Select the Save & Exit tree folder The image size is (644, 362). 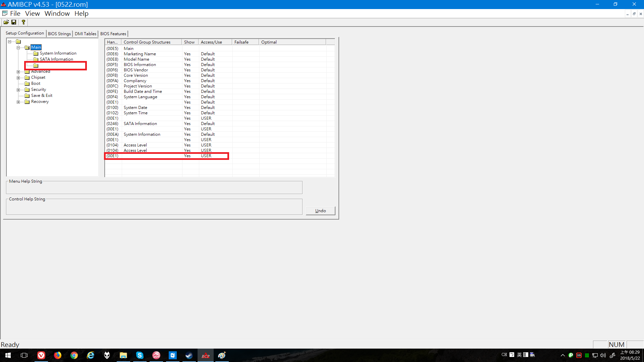(42, 96)
